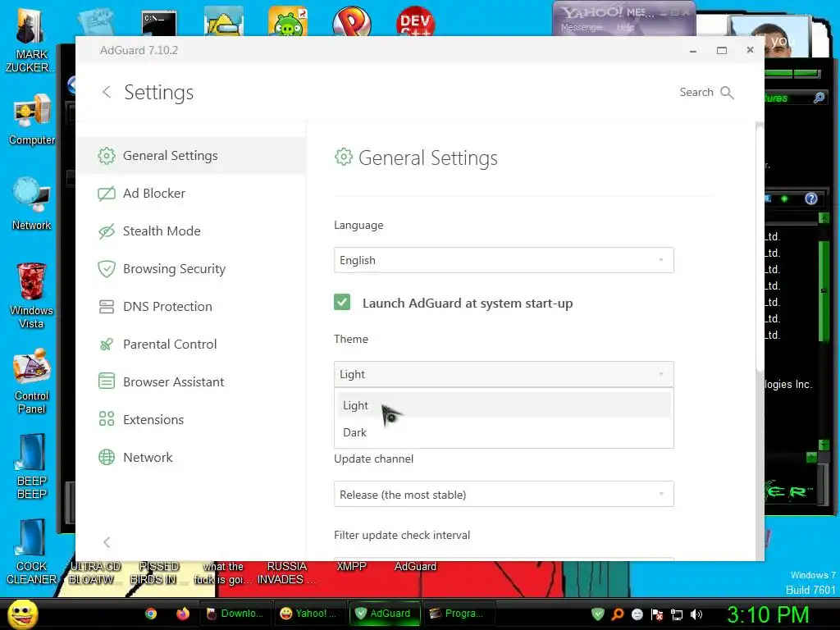Image resolution: width=840 pixels, height=630 pixels.
Task: Open the Computer desktop icon
Action: pyautogui.click(x=32, y=121)
